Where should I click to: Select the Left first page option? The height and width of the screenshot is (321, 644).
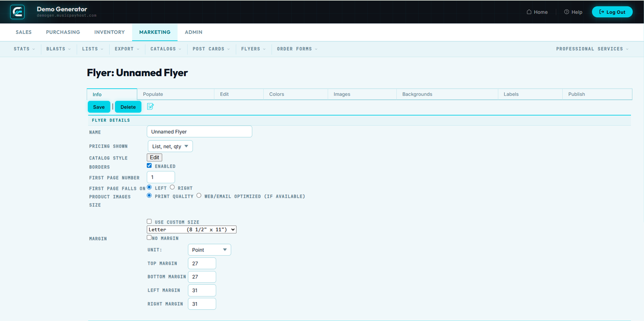click(x=149, y=187)
